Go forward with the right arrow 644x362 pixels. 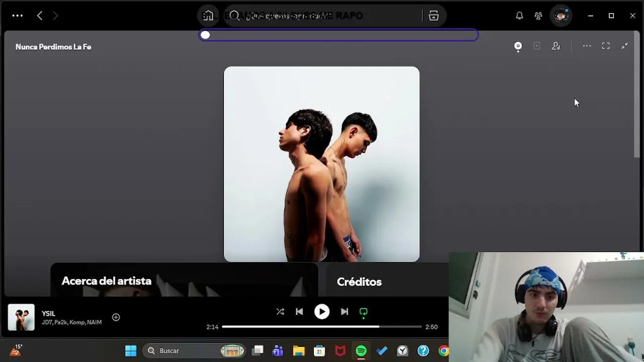(55, 16)
